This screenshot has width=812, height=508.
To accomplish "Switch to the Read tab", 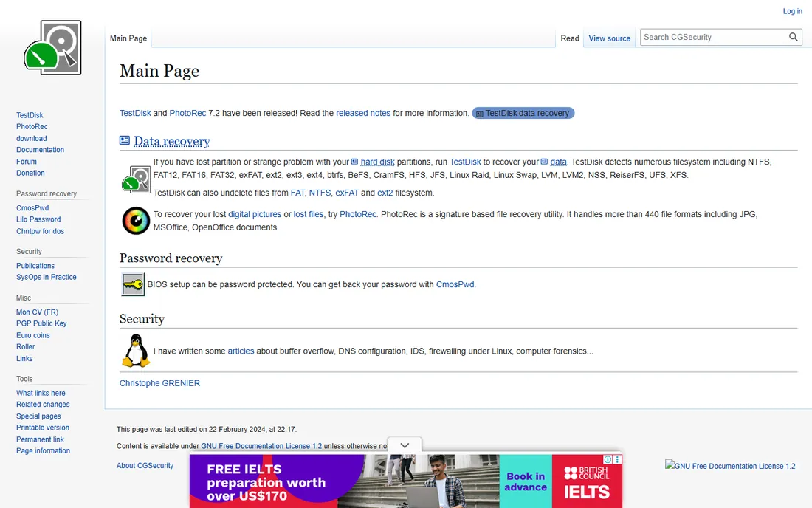I will (570, 38).
